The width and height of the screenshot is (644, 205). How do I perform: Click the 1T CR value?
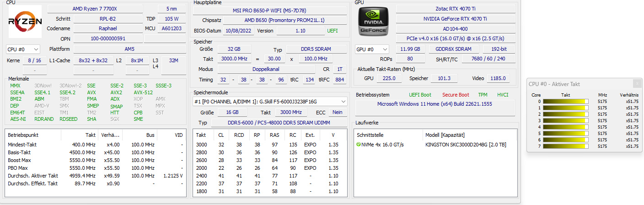[x=339, y=69]
